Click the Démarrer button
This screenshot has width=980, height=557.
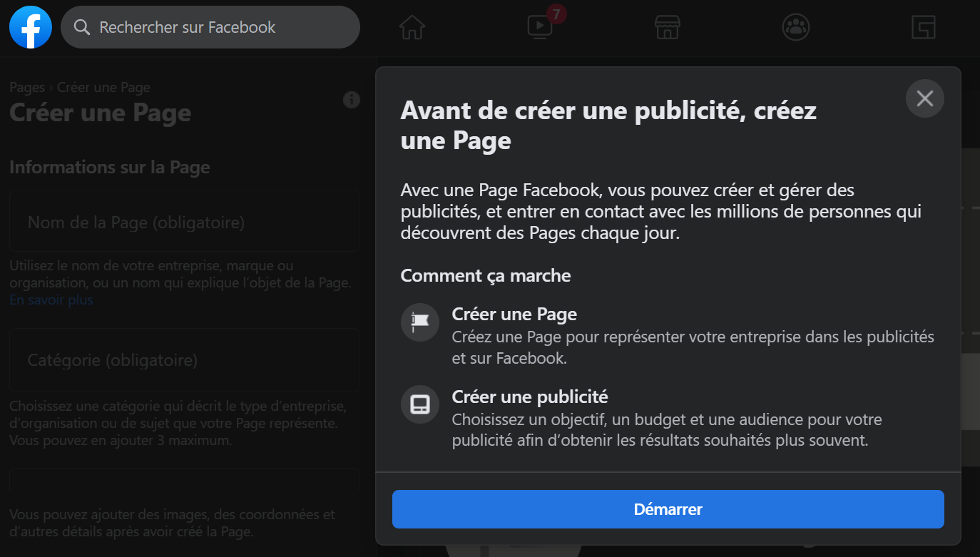tap(668, 509)
